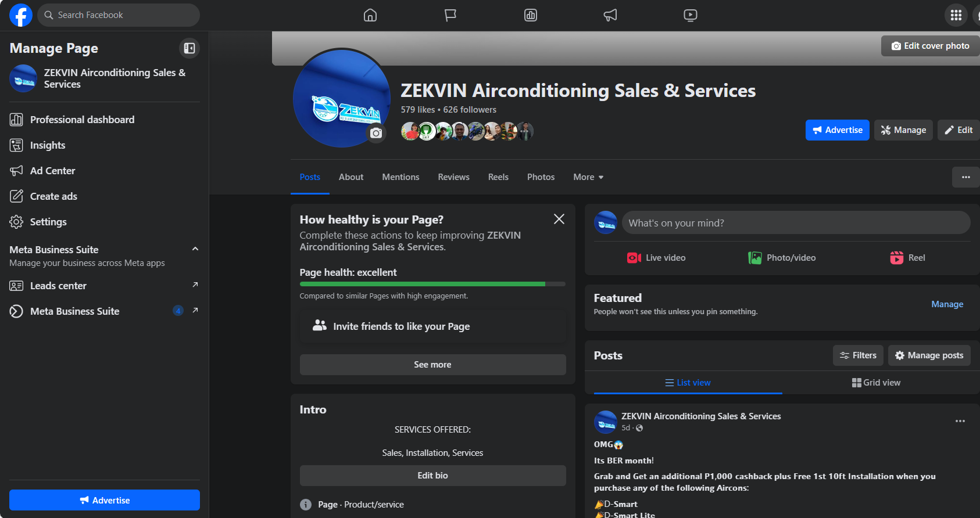Click the post's 5d timestamp
980x518 pixels.
pos(625,428)
